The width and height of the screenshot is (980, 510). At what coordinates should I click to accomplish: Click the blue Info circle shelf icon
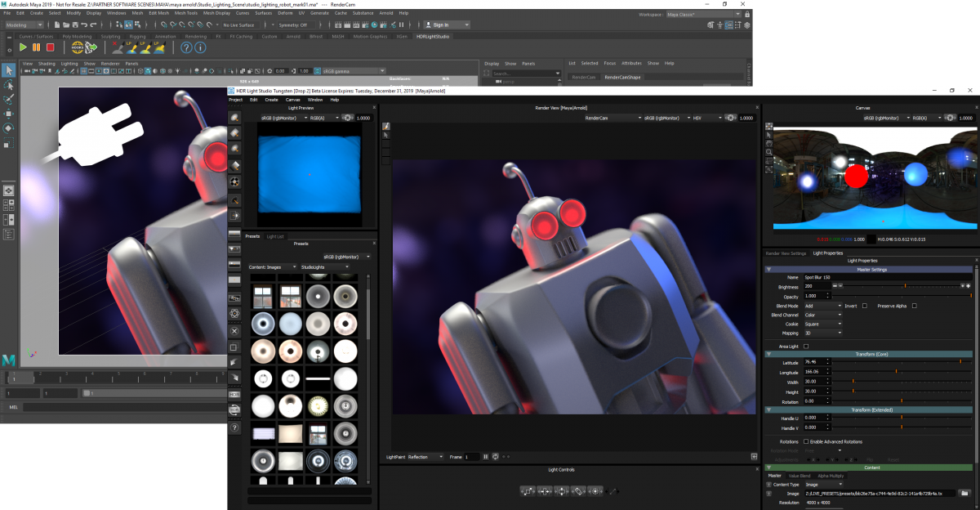200,47
